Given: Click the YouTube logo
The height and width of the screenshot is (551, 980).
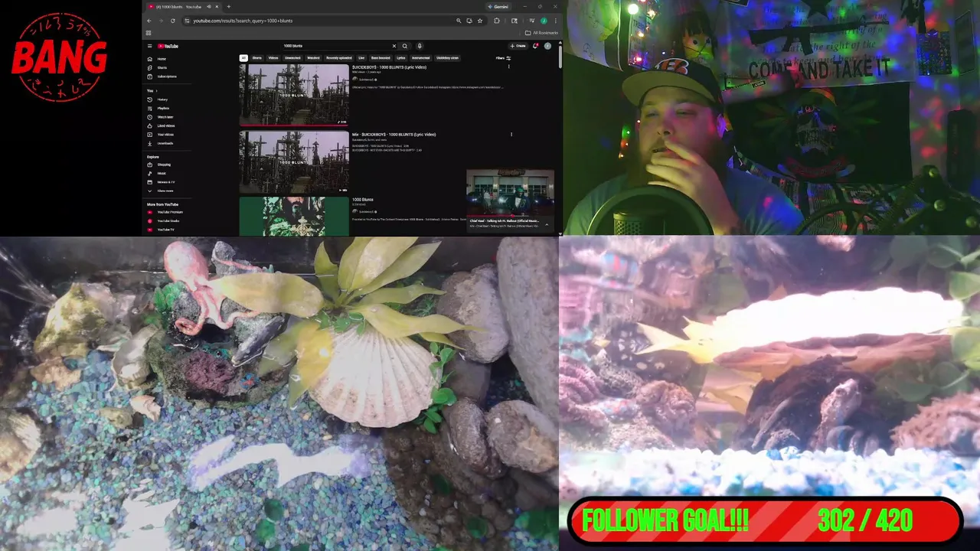Looking at the screenshot, I should pos(168,46).
